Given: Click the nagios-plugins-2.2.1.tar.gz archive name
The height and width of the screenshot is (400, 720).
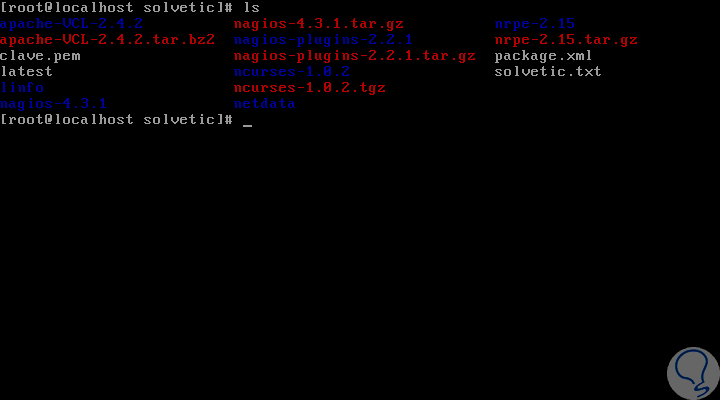Looking at the screenshot, I should tap(354, 56).
